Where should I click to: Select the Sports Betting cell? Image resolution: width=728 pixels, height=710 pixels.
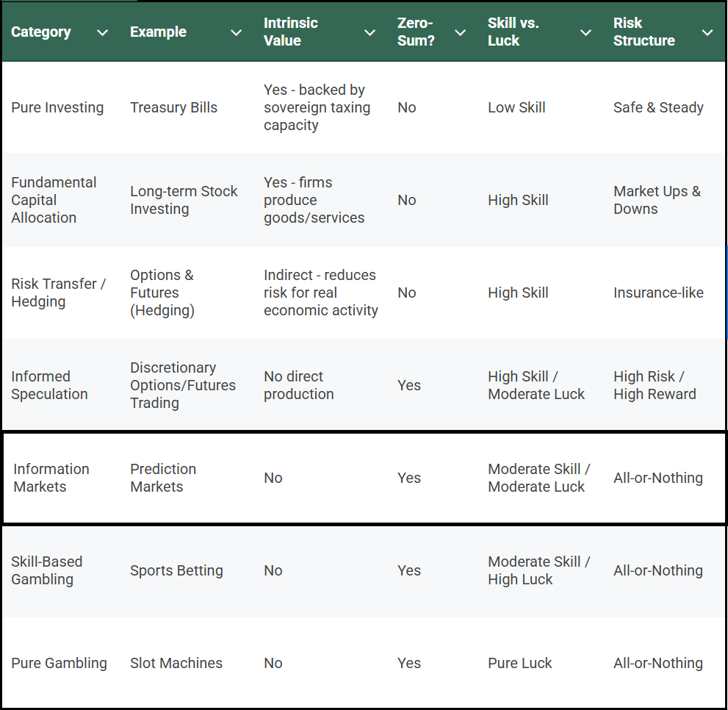[x=176, y=570]
